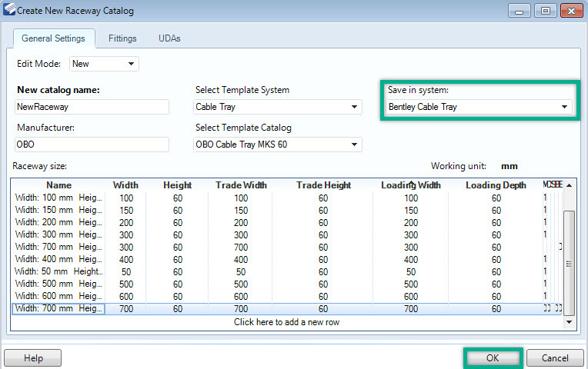The image size is (588, 369).
Task: Click the table's vertical scrollbar thumb
Action: pos(570,264)
